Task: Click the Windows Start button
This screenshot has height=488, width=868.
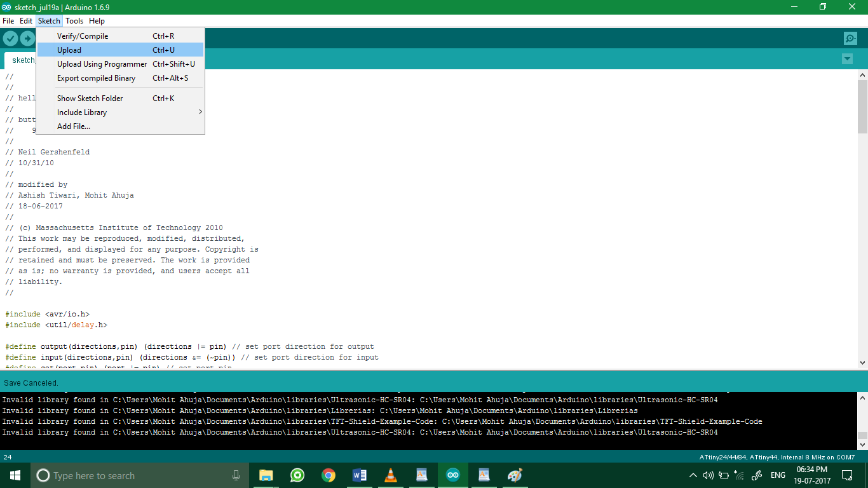Action: coord(15,475)
